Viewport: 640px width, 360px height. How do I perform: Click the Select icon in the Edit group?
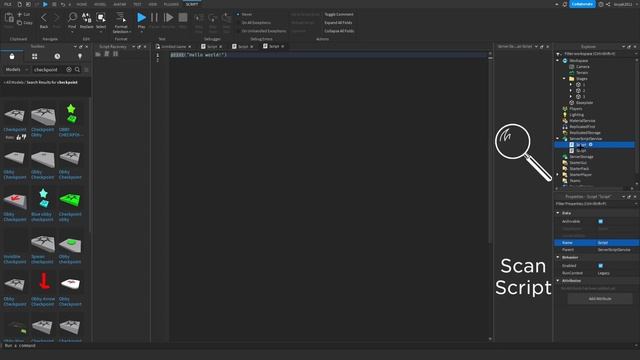tap(101, 17)
